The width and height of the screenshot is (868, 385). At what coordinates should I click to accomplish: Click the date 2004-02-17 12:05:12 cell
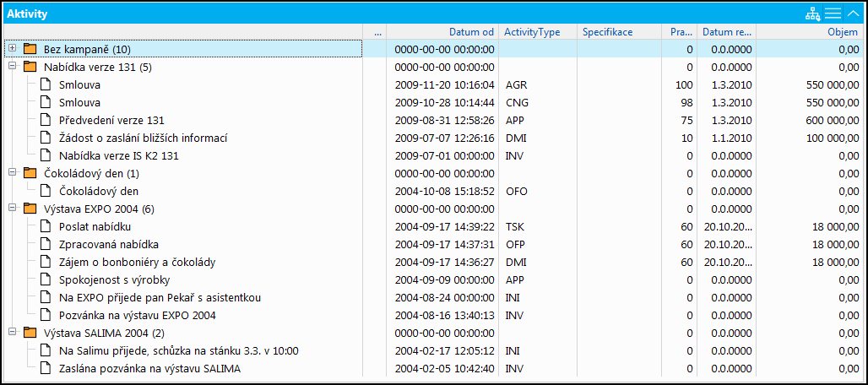[442, 350]
